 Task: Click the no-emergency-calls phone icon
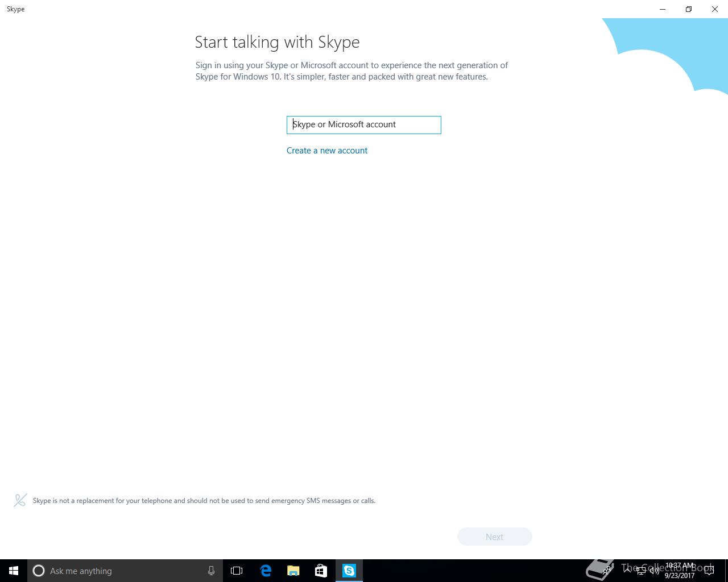pos(20,500)
